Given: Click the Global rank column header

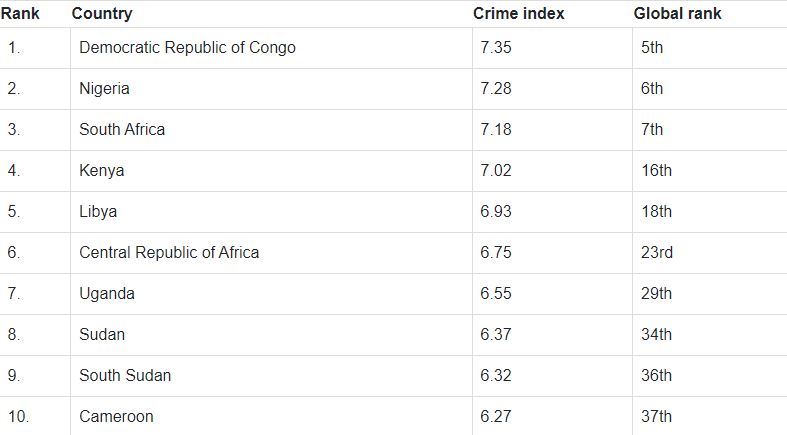Looking at the screenshot, I should coord(677,14).
